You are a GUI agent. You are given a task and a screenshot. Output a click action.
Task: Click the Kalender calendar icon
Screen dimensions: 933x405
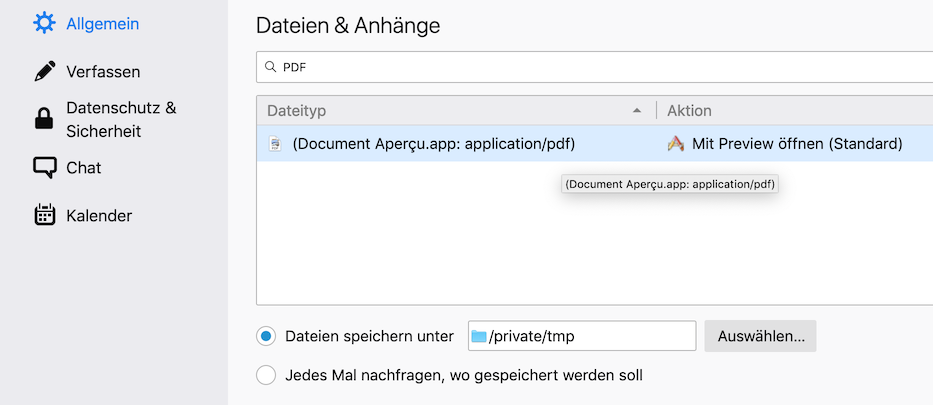[x=44, y=215]
